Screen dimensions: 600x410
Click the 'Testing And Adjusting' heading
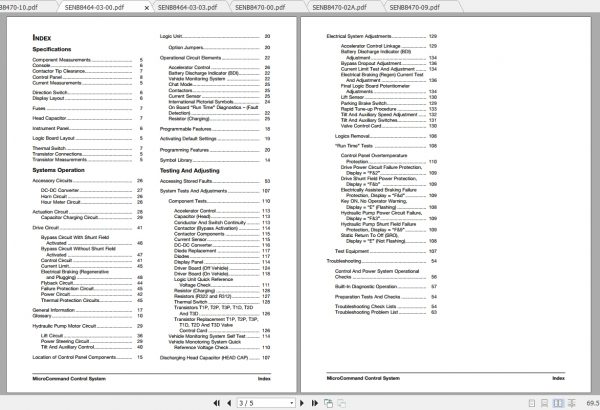(190, 171)
